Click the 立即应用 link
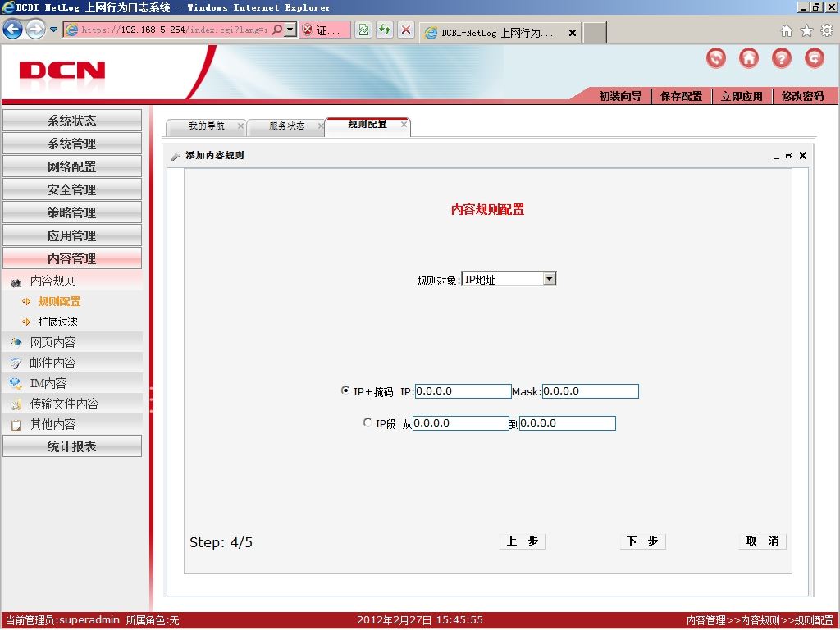The height and width of the screenshot is (630, 840). [x=742, y=97]
